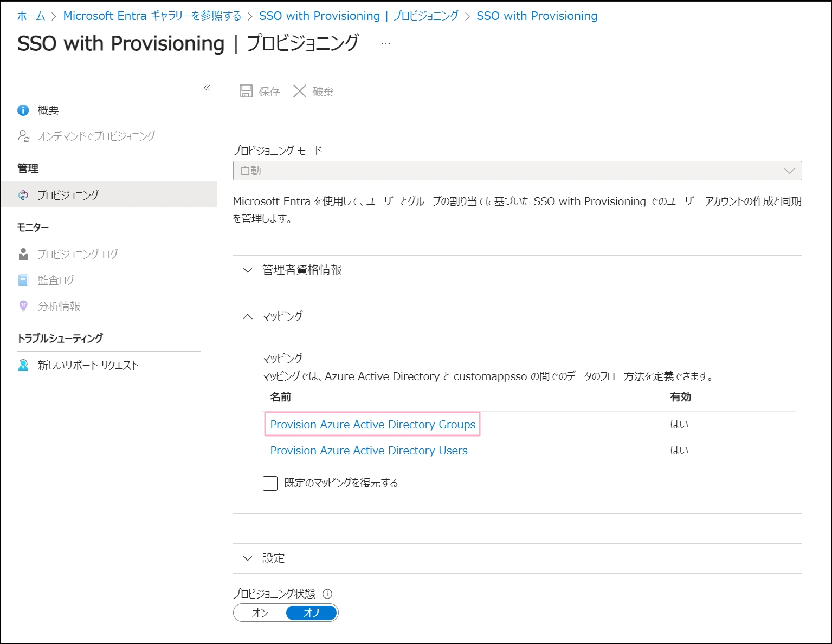Click the save (保存) floppy disk icon
The image size is (832, 644).
[246, 91]
